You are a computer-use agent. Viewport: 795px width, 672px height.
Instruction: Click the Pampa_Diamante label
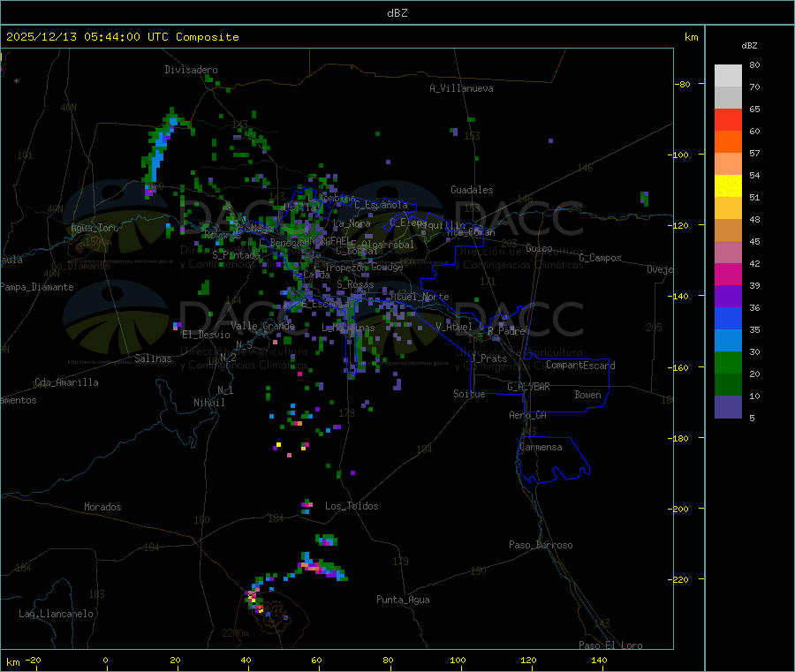[37, 287]
